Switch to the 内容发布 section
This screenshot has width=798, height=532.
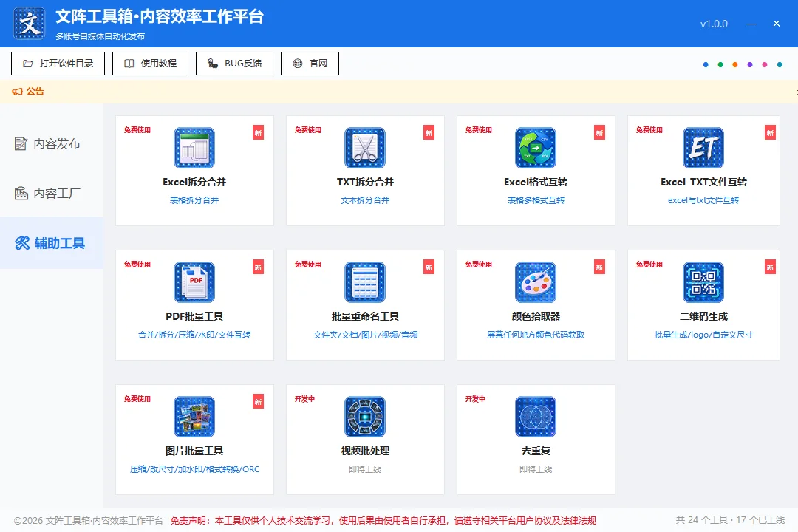(52, 143)
